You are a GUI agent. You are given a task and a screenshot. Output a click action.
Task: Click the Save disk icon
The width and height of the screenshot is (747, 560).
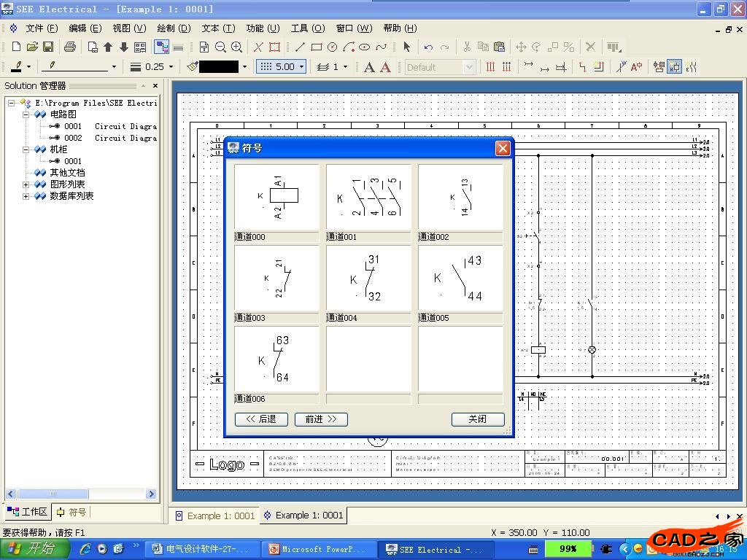(x=48, y=47)
